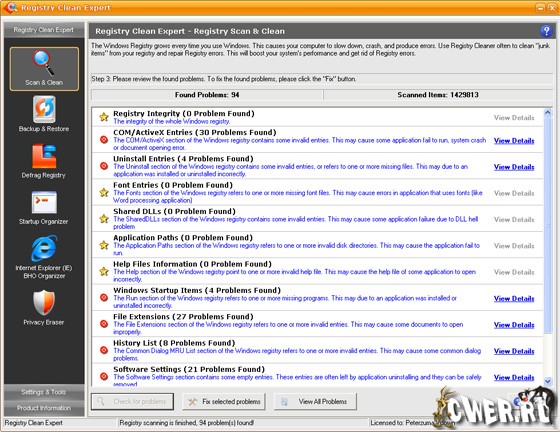This screenshot has width=560, height=432.
Task: Collapse the Registry Clean Expert sidebar header
Action: pyautogui.click(x=44, y=30)
